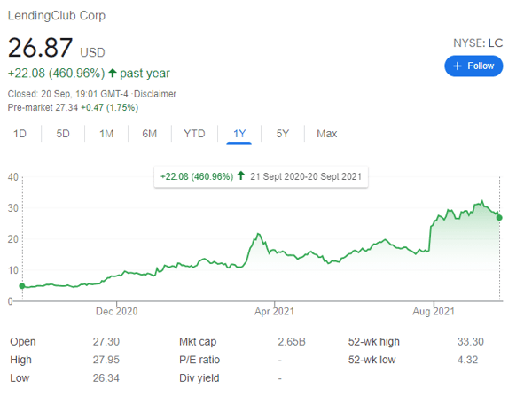Image resolution: width=532 pixels, height=396 pixels.
Task: Show the Max time range
Action: coord(326,134)
